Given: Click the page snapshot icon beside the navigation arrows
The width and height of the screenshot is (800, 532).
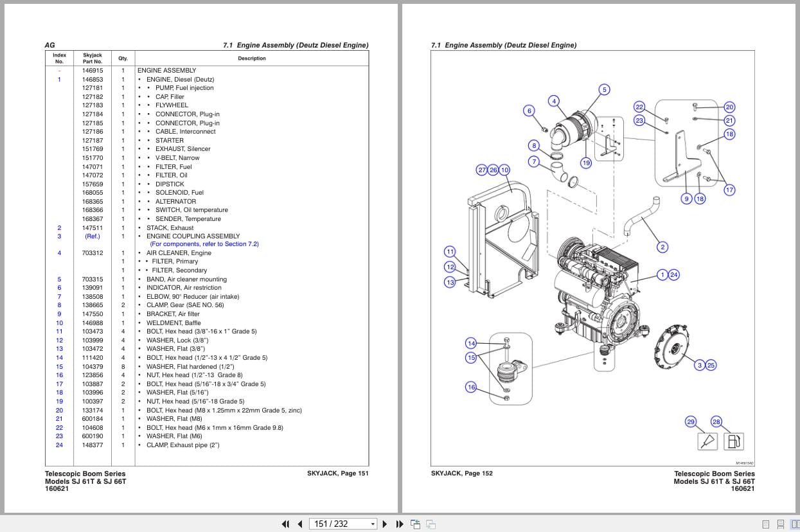Looking at the screenshot, I should point(416,524).
